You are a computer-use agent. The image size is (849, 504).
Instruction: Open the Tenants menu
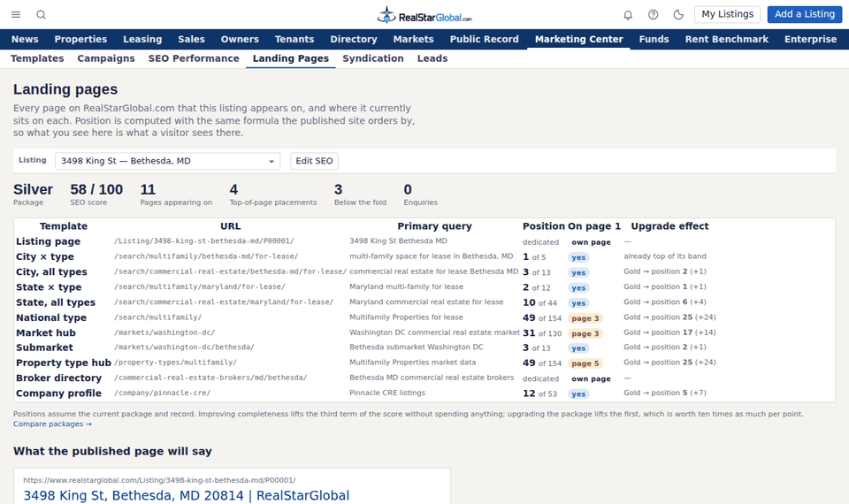pos(294,39)
